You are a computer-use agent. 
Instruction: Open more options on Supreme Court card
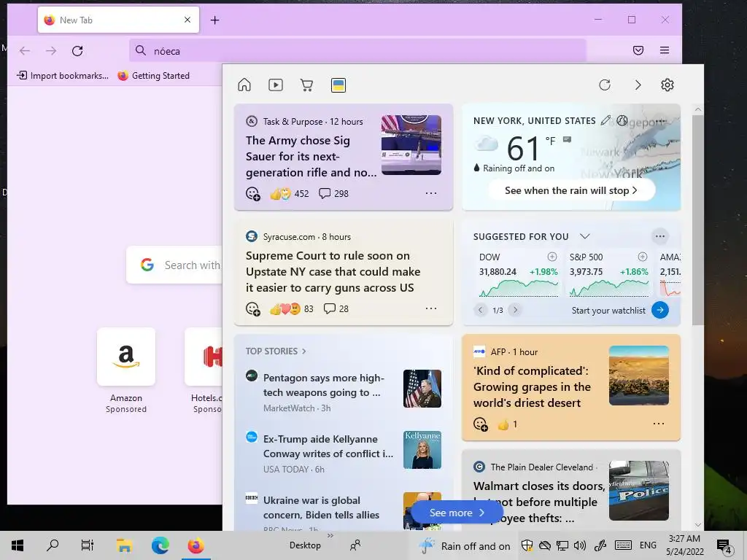[430, 308]
